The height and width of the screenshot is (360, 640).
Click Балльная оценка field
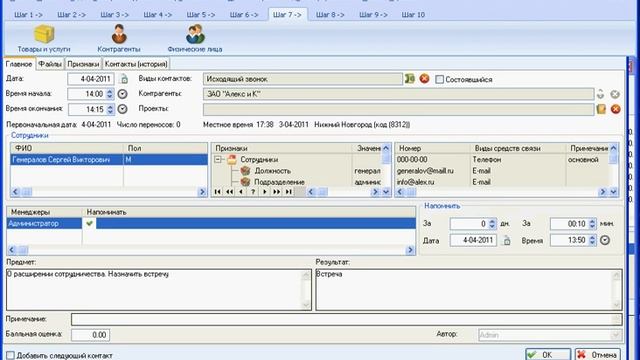pos(90,335)
